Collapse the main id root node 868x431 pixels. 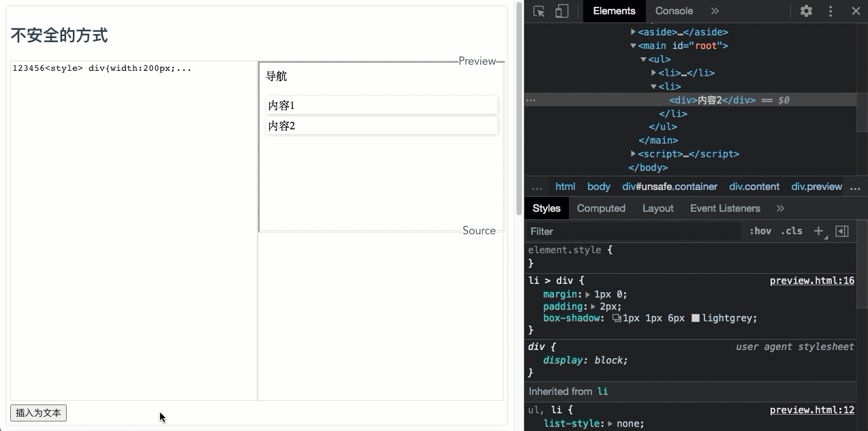[x=633, y=46]
